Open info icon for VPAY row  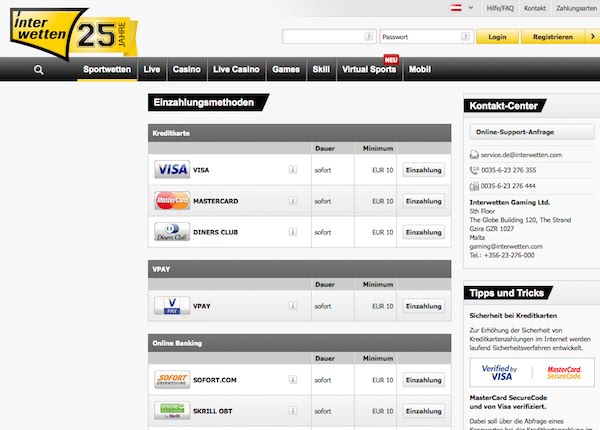click(293, 306)
